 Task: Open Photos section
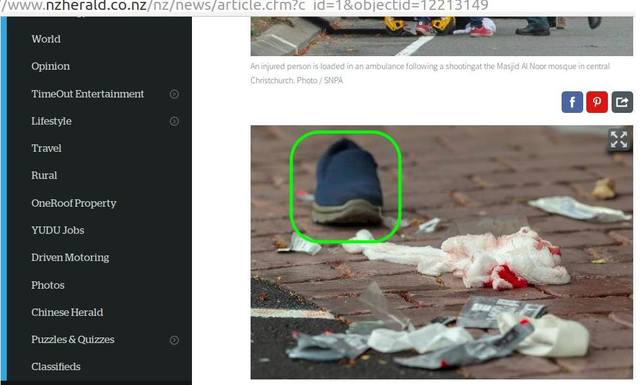click(48, 285)
